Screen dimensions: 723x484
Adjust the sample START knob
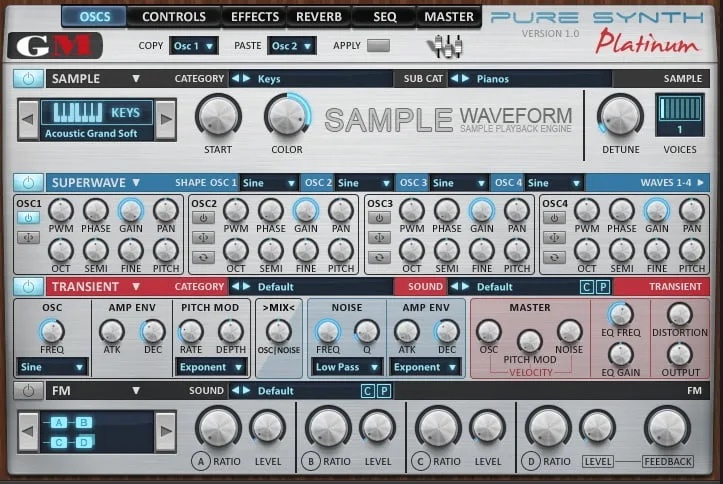(218, 116)
